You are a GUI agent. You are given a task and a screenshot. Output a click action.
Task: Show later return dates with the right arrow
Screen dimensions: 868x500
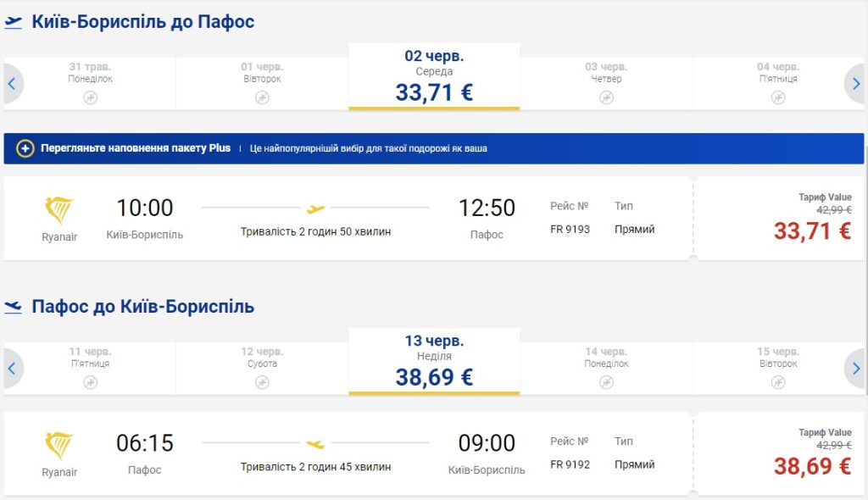pyautogui.click(x=855, y=369)
